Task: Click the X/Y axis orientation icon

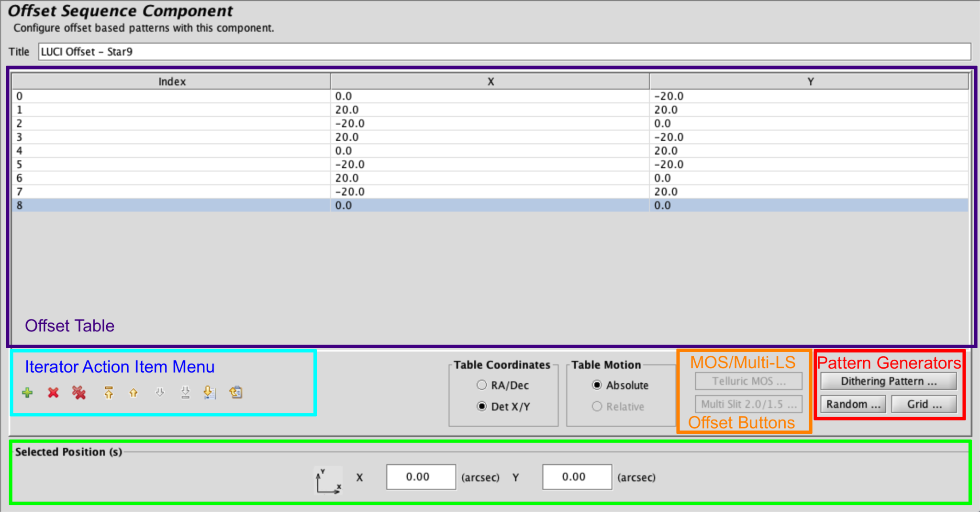Action: [328, 480]
